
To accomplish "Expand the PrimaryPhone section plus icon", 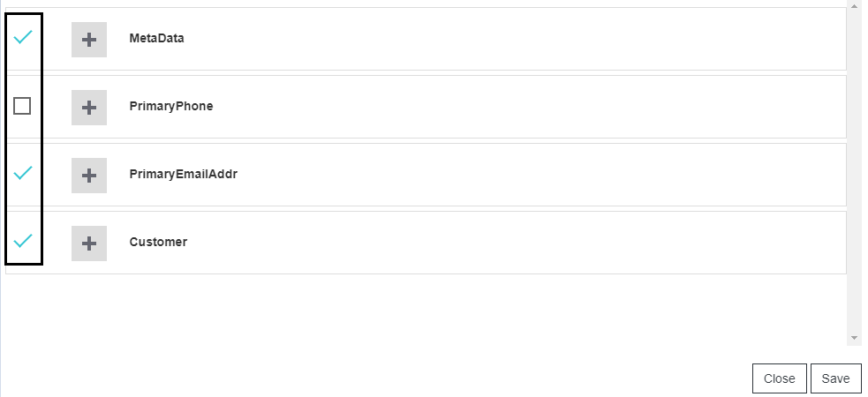I will coord(89,108).
